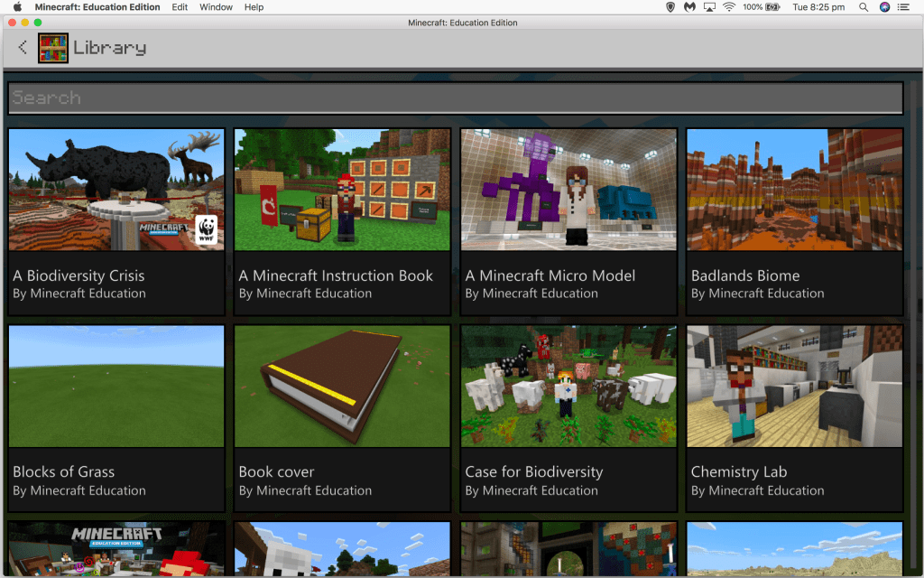
Task: Select the A Minecraft Instruction Book thumbnail
Action: (x=342, y=190)
